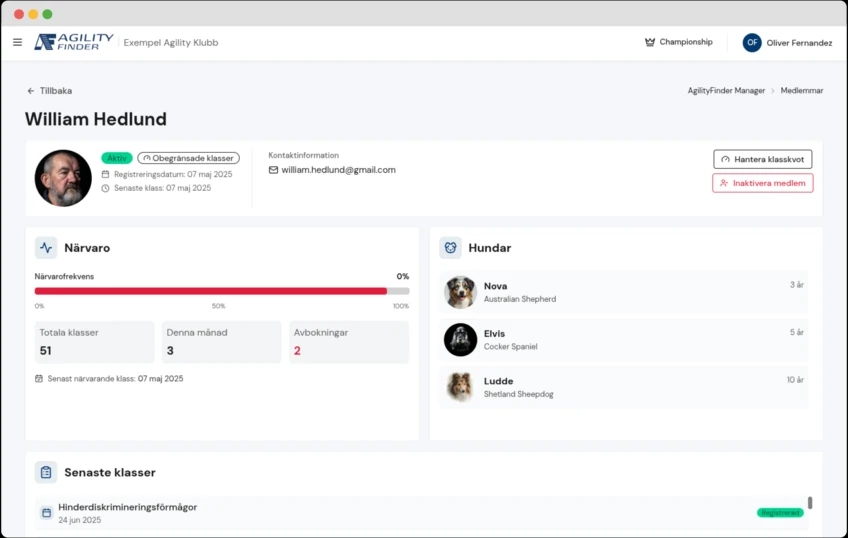Open Ludde's dog photo
The height and width of the screenshot is (538, 848).
tap(460, 387)
